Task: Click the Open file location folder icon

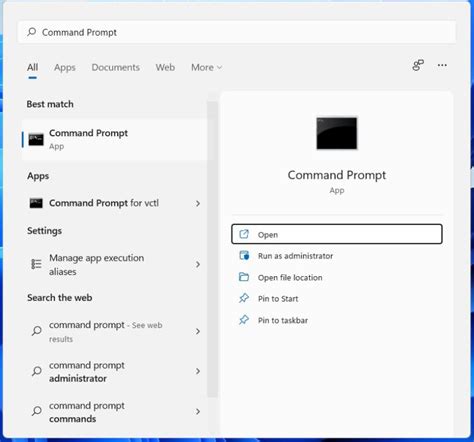Action: (x=244, y=277)
